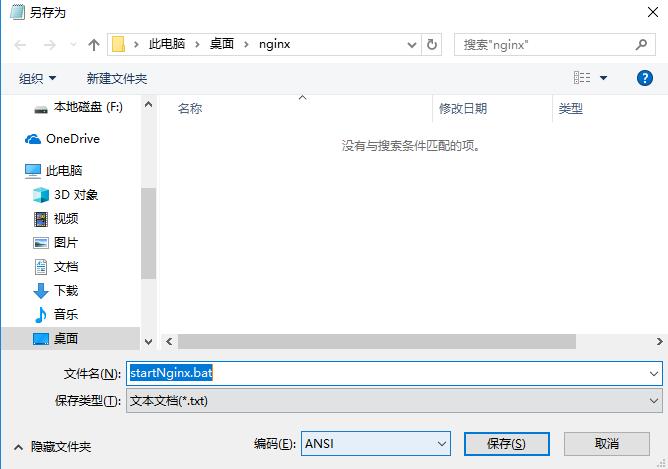The image size is (668, 469).
Task: Click the search magnifier icon
Action: (x=642, y=45)
